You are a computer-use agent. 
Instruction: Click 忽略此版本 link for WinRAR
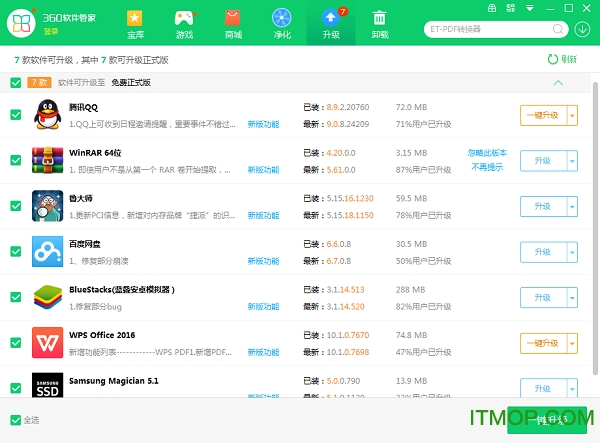click(x=487, y=153)
